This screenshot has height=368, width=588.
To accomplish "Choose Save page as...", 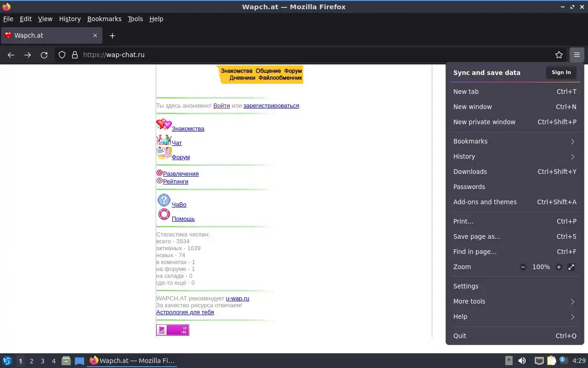I will [514, 236].
